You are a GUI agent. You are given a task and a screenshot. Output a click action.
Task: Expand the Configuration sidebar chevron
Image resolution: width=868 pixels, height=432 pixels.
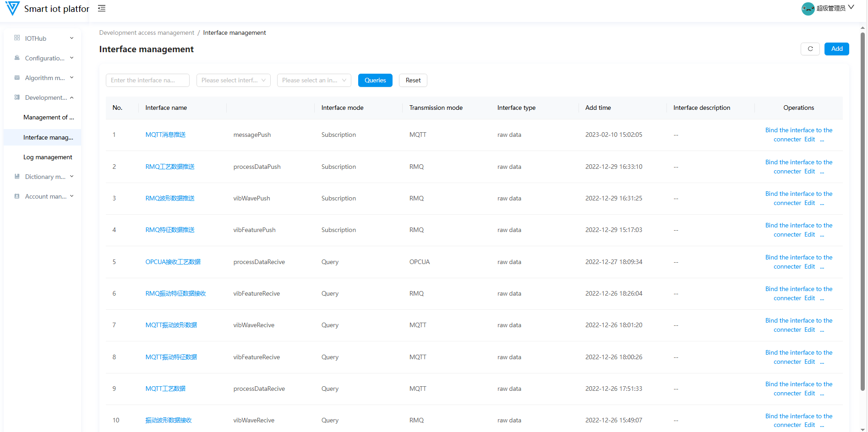[72, 58]
